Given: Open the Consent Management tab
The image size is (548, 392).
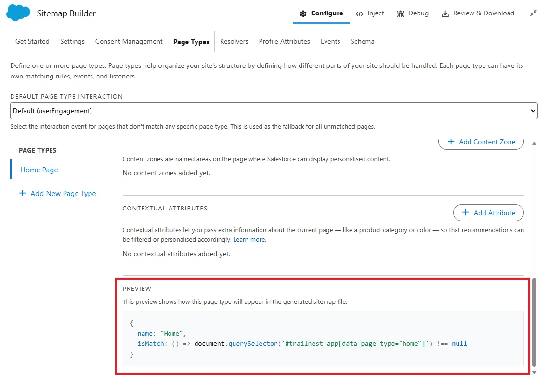Looking at the screenshot, I should [x=129, y=41].
